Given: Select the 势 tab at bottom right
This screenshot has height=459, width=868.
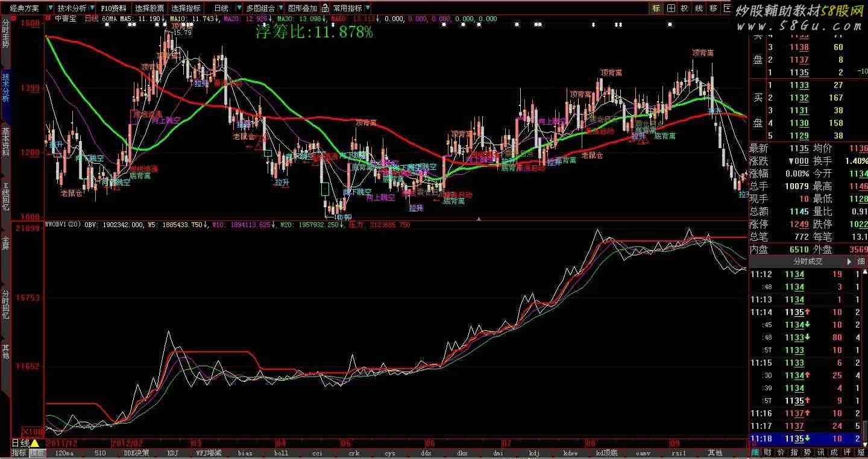Looking at the screenshot, I should (x=808, y=453).
